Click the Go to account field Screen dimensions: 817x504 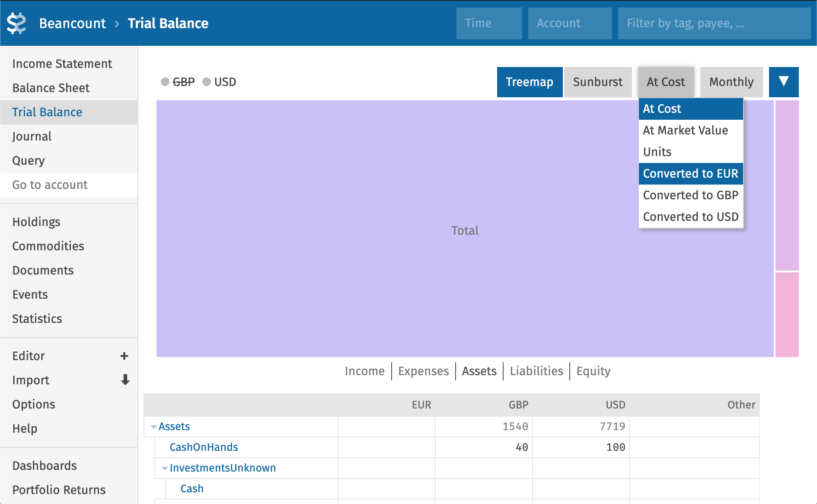pos(69,185)
